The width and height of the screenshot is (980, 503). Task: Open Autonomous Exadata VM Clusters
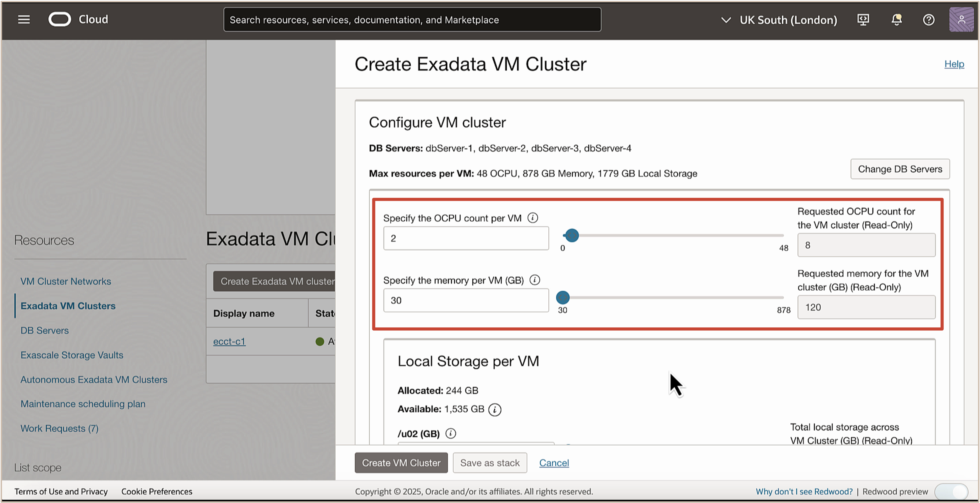(x=94, y=379)
